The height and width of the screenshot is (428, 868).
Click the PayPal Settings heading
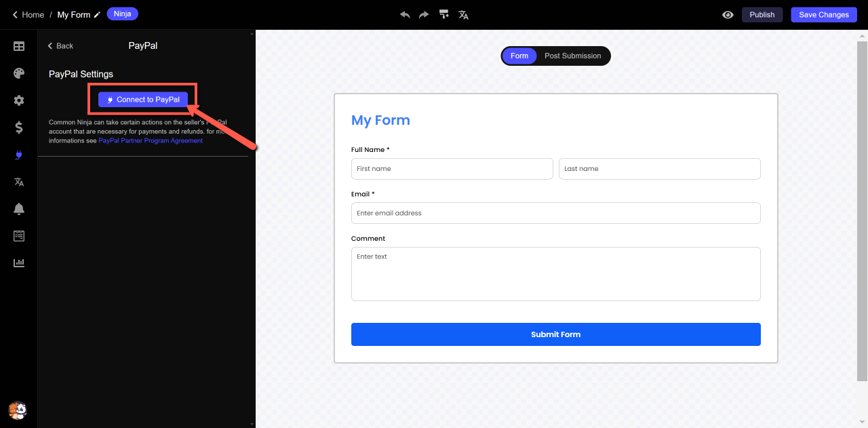81,74
